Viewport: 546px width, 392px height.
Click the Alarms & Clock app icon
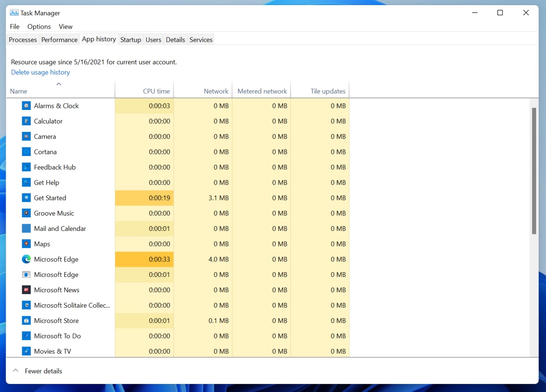[26, 106]
